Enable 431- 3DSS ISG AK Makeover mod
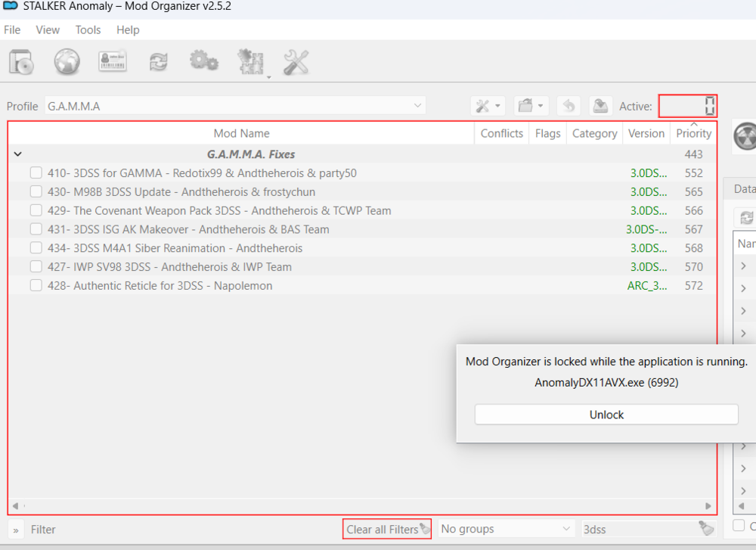 36,229
